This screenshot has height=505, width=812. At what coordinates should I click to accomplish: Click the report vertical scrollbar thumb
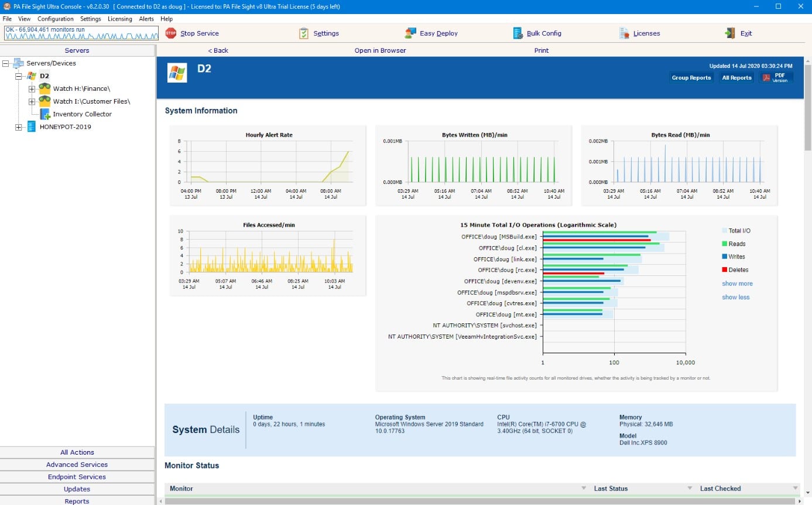(808, 108)
